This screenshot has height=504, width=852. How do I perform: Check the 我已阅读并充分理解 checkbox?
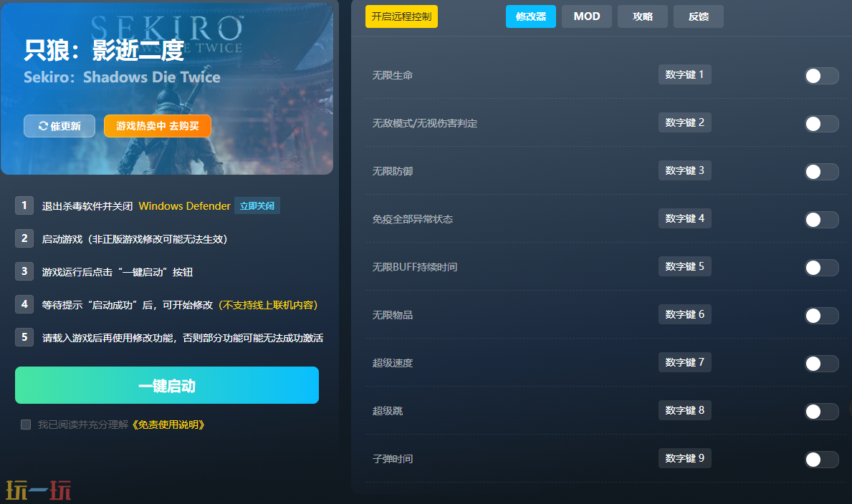(x=26, y=425)
